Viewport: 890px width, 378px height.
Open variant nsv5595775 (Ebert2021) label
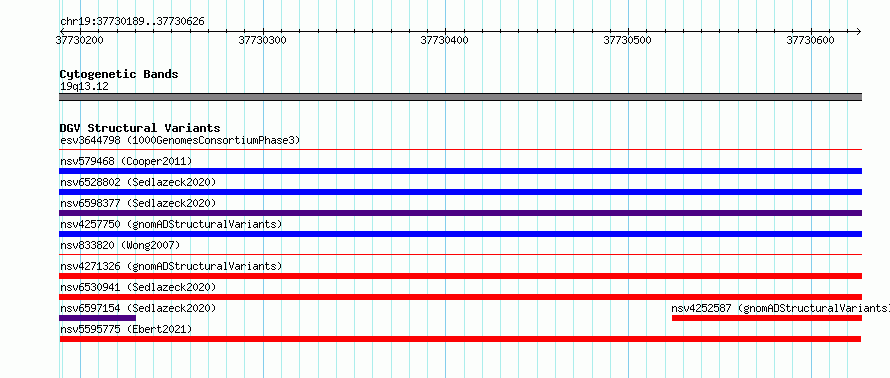[x=126, y=329]
